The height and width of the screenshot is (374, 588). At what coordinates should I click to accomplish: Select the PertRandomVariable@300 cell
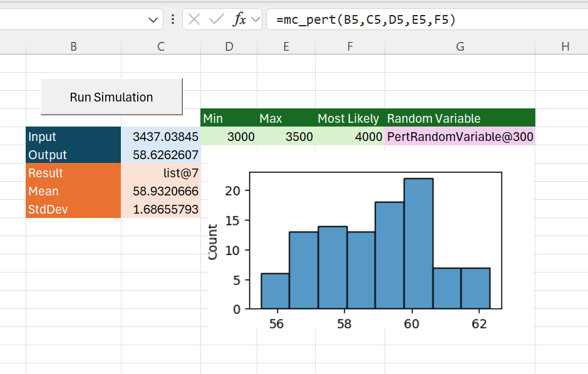click(460, 136)
